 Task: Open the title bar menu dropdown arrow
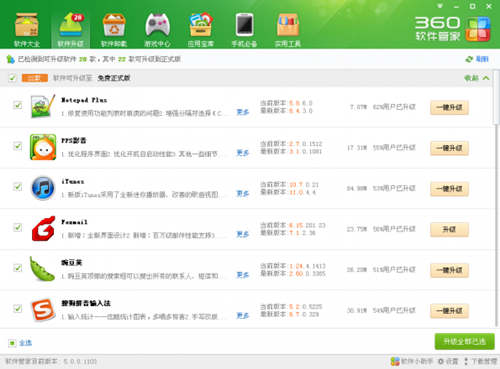pyautogui.click(x=440, y=6)
